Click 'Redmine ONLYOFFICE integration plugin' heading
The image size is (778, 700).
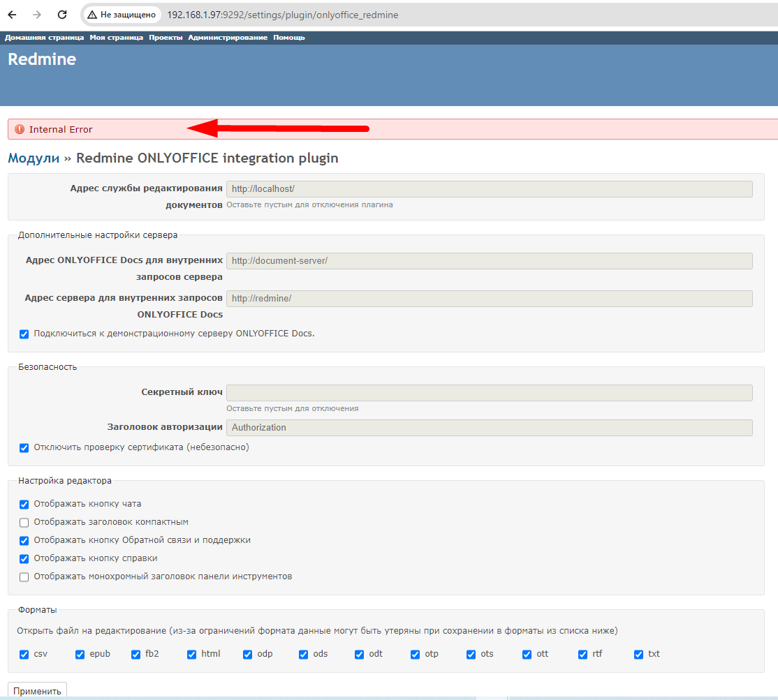[x=207, y=158]
